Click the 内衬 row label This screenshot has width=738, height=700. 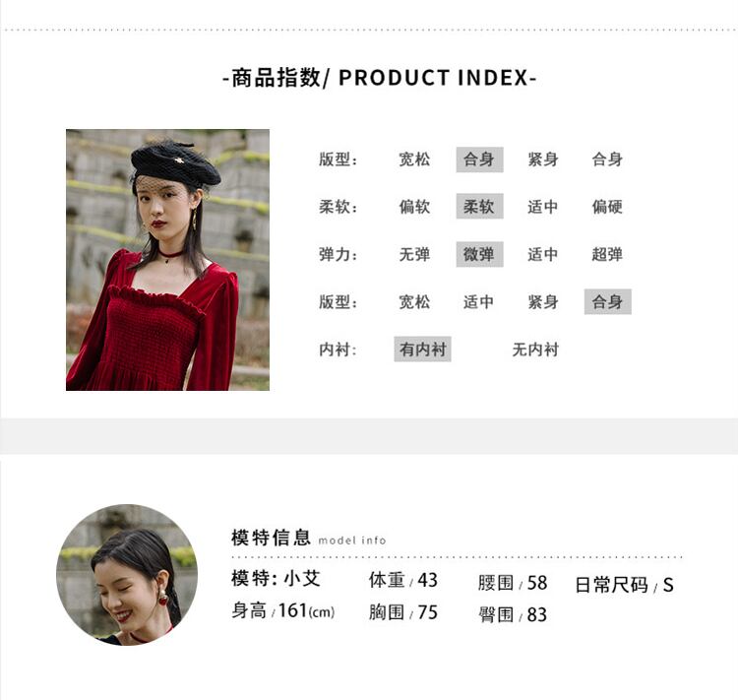pyautogui.click(x=338, y=350)
